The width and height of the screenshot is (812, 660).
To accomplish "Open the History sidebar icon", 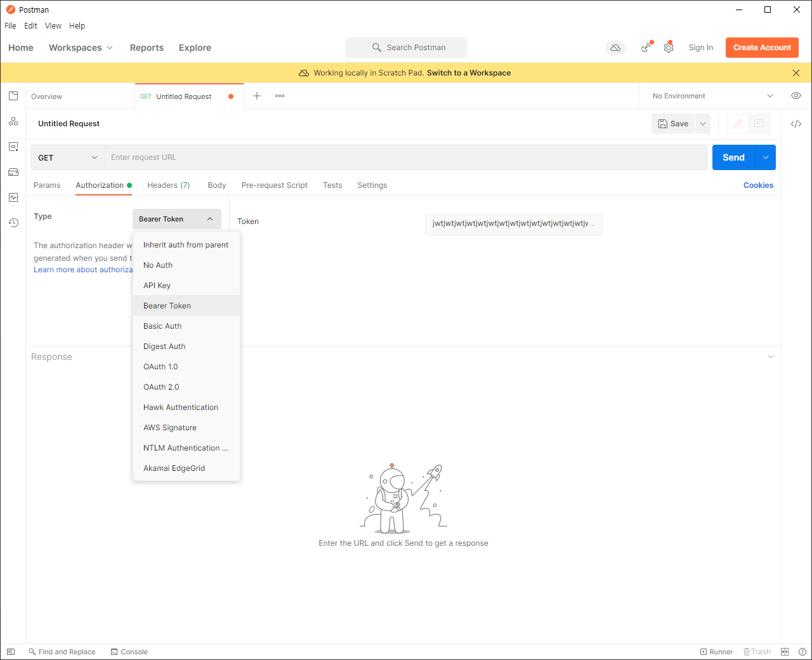I will click(13, 223).
